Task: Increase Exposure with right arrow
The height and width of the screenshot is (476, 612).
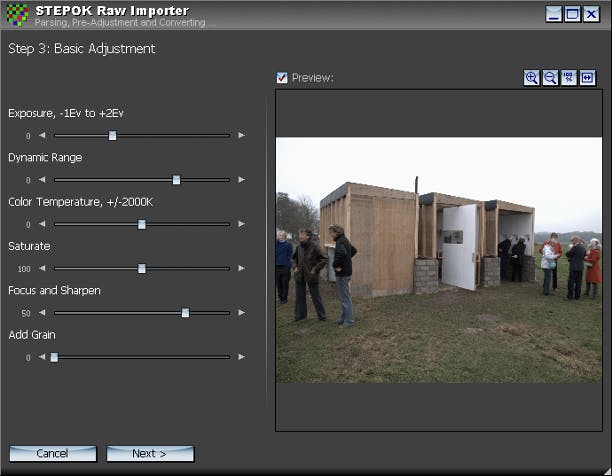Action: 242,135
